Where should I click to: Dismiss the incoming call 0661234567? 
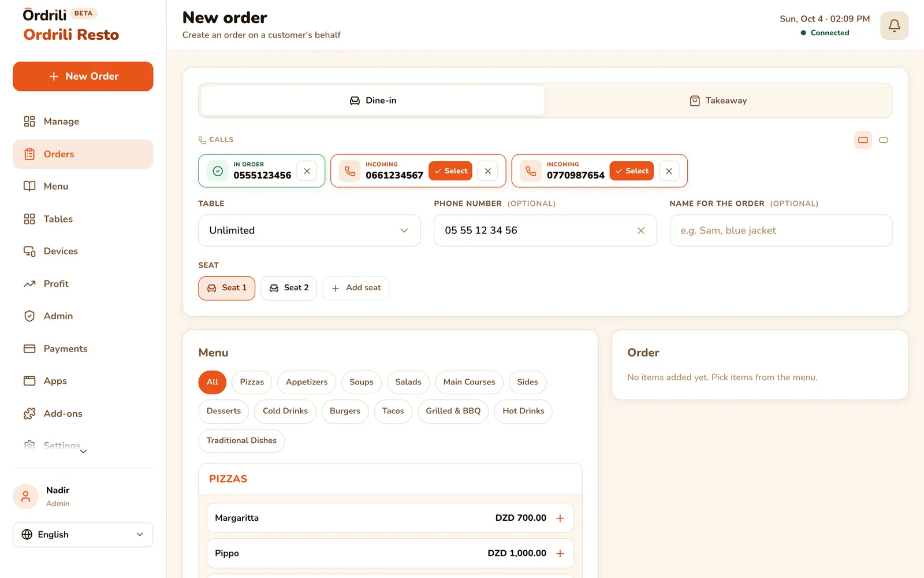(x=488, y=171)
